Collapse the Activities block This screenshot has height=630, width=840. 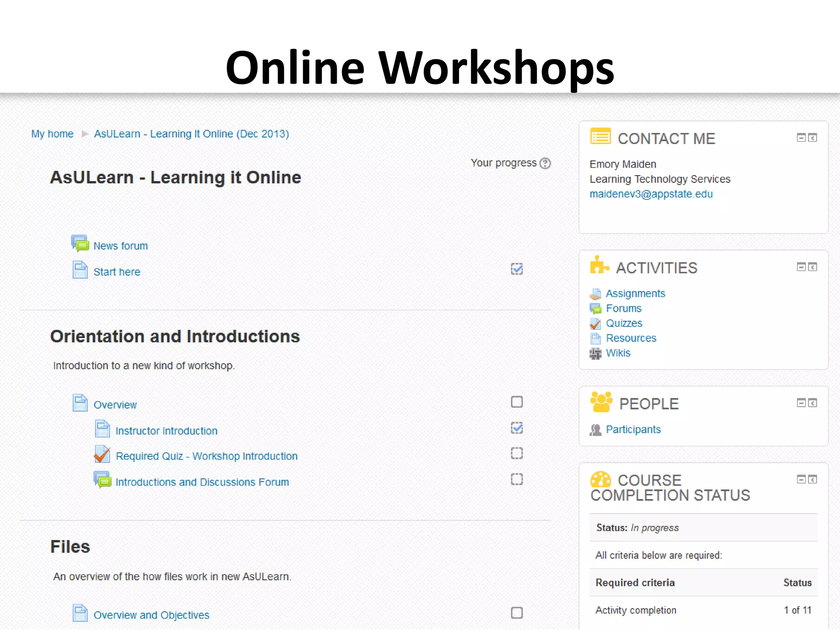click(x=801, y=267)
